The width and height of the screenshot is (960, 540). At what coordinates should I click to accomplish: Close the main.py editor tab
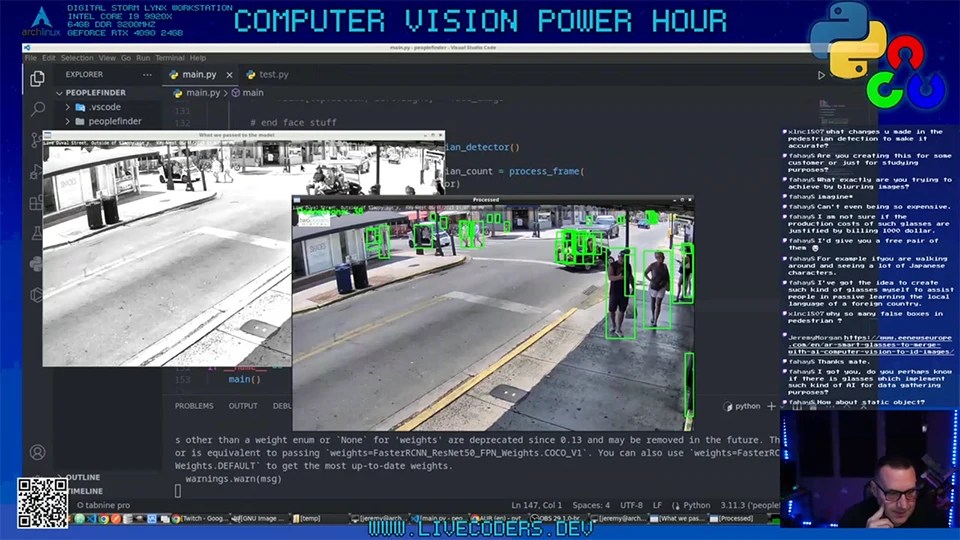tap(230, 75)
